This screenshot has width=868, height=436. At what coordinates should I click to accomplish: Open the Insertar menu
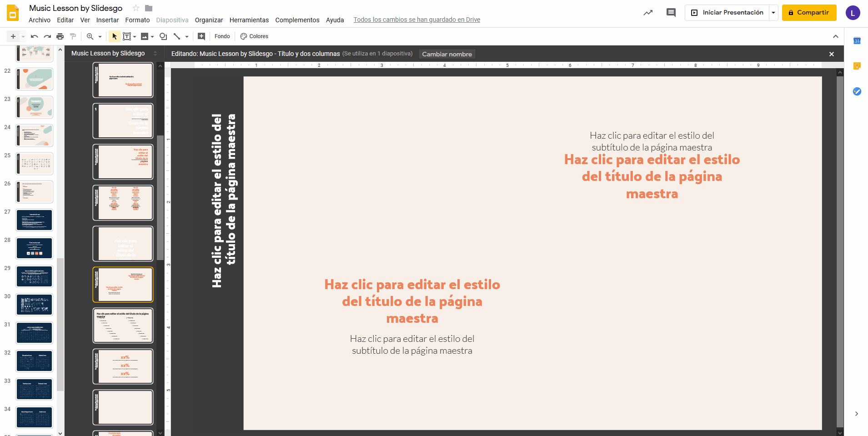click(x=108, y=20)
